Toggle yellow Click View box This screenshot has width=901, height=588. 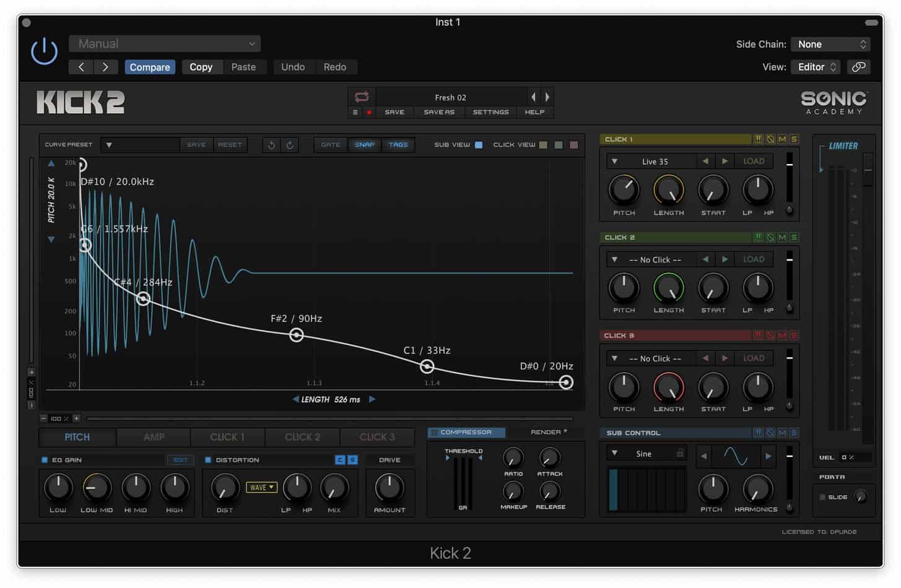(543, 145)
